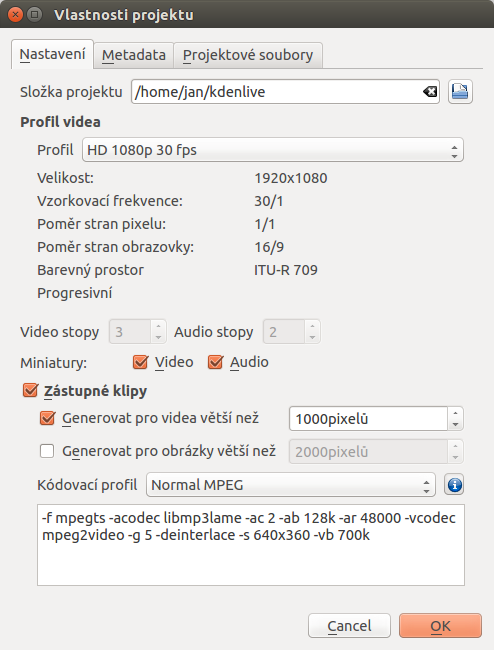Enable Generovat pro obrázky větší než

pyautogui.click(x=47, y=451)
